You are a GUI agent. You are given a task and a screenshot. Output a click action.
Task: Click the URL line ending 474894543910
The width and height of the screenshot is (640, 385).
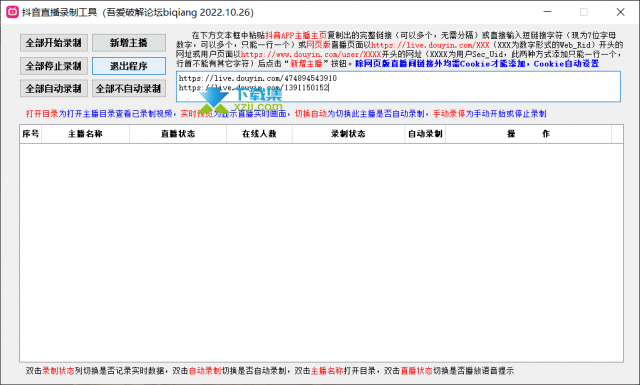pos(258,78)
